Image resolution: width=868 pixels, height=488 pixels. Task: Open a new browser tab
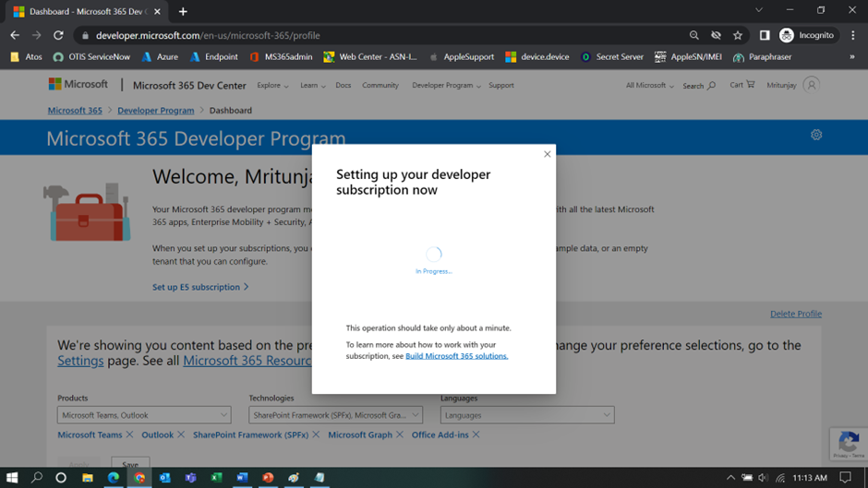pyautogui.click(x=183, y=11)
